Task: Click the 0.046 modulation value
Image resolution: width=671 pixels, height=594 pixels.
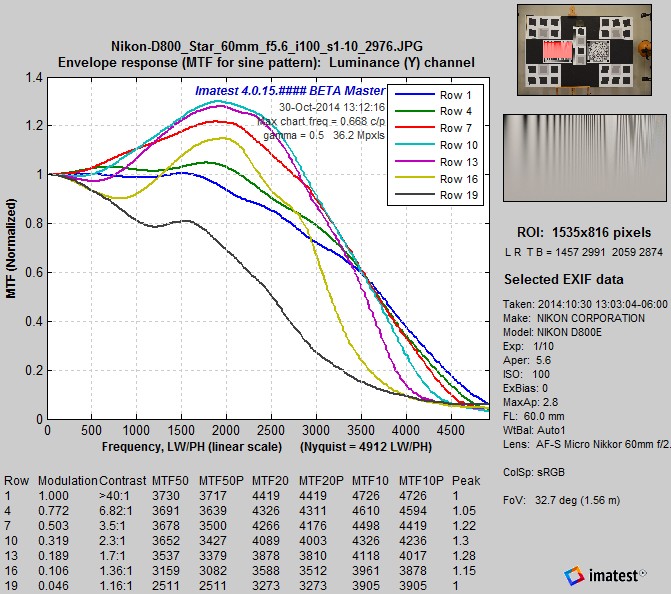Action: (53, 585)
